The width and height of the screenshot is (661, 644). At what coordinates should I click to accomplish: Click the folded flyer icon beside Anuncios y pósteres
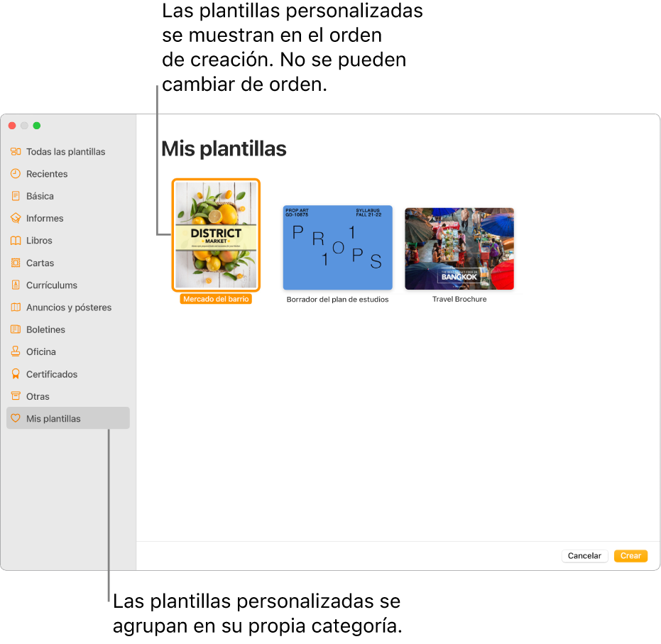pyautogui.click(x=16, y=307)
